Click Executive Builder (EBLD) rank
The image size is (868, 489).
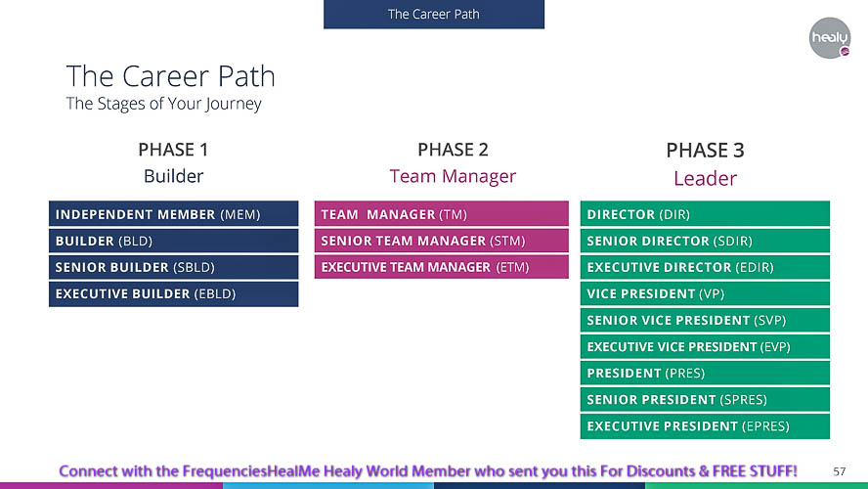[173, 293]
